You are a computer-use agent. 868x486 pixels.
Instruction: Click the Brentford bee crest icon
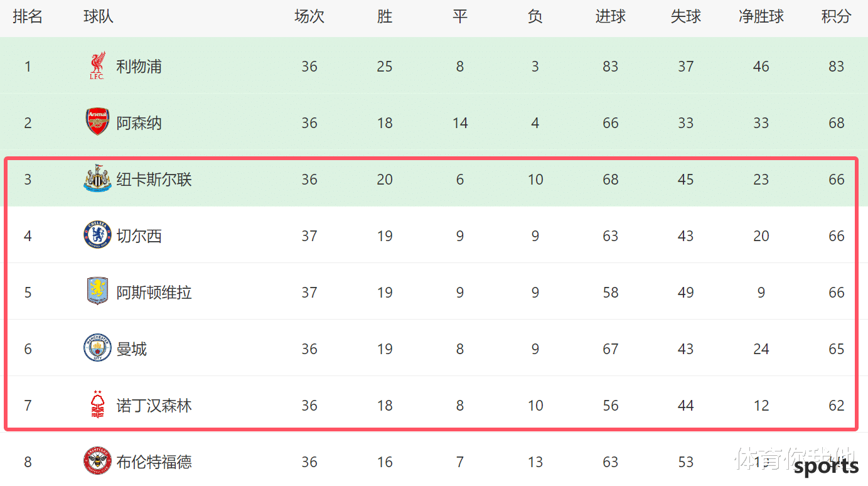97,462
